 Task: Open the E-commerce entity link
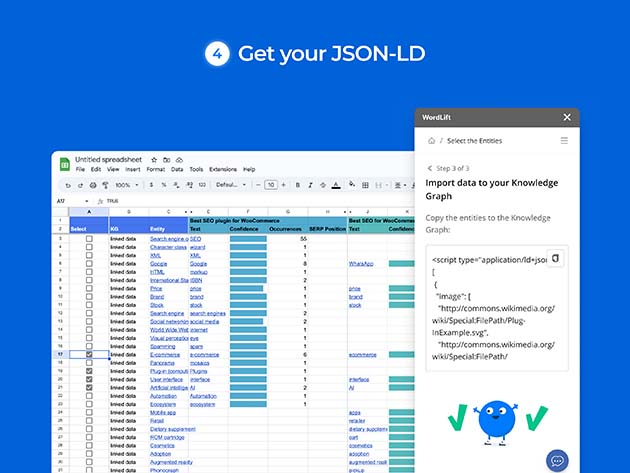165,354
